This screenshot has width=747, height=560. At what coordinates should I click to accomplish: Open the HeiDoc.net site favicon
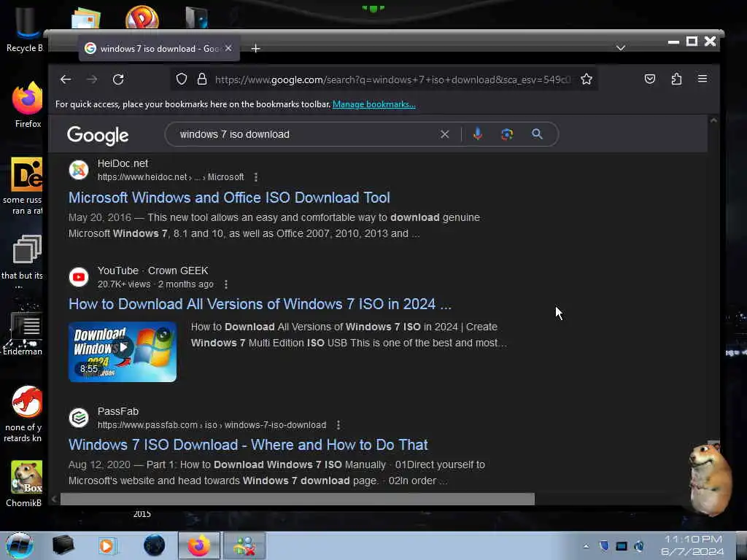click(79, 170)
